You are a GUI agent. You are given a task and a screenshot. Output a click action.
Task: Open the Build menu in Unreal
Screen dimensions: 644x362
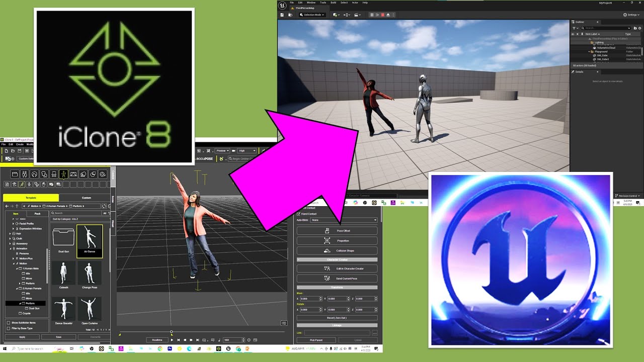click(x=333, y=3)
